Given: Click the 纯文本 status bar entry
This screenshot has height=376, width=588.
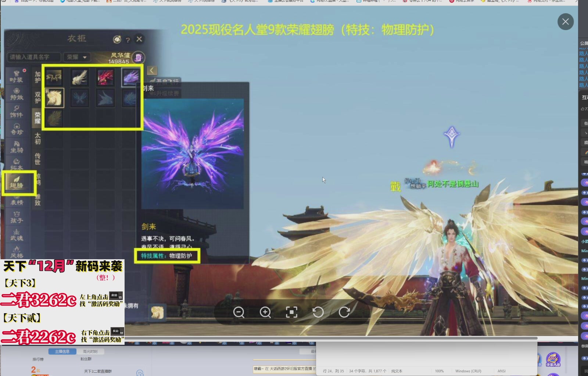Looking at the screenshot, I should coord(397,371).
